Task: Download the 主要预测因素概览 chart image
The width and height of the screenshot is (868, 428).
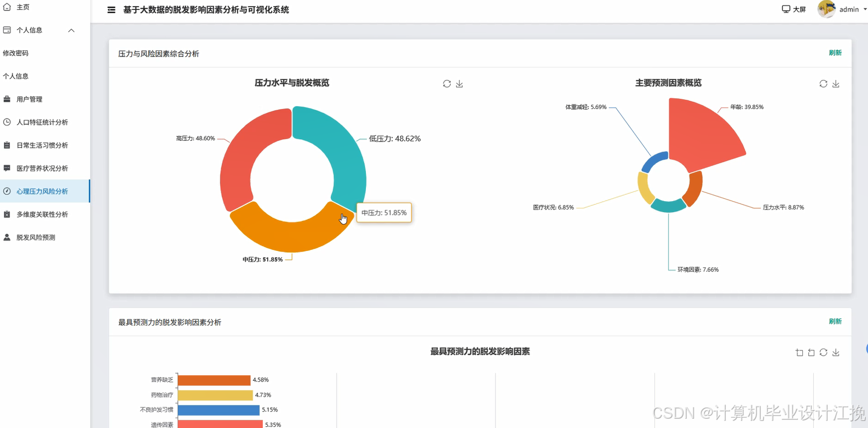Action: tap(836, 84)
